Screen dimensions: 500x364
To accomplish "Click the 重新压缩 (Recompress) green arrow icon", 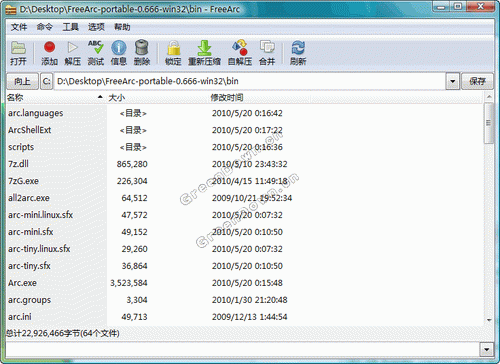I will [204, 48].
